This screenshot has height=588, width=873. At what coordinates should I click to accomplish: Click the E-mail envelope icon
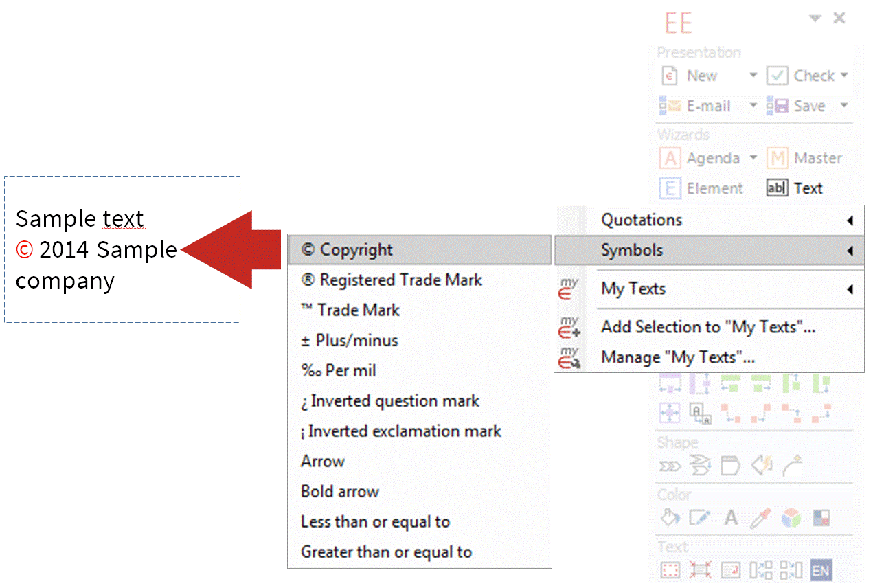coord(670,106)
